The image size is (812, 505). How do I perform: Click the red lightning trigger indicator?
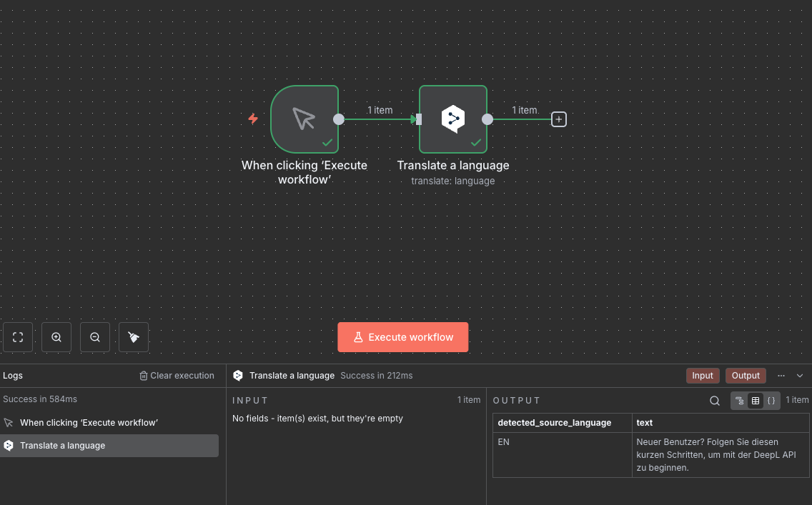[253, 119]
